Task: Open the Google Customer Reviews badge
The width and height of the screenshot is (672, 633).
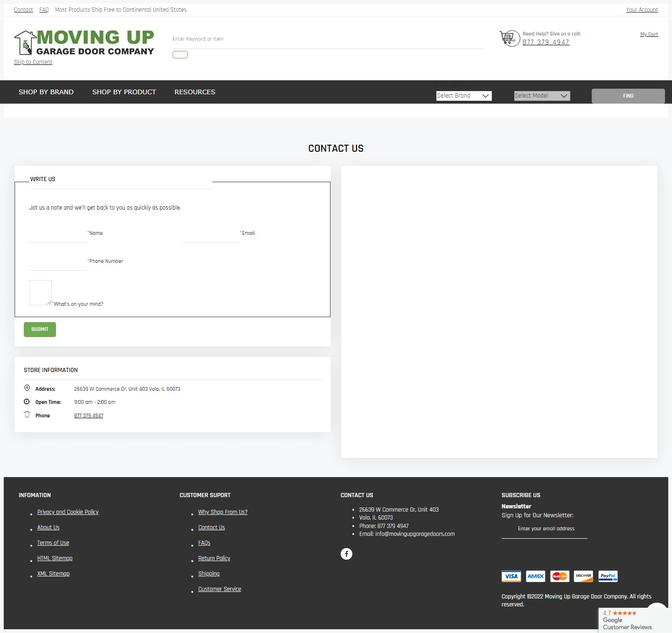Action: 627,620
